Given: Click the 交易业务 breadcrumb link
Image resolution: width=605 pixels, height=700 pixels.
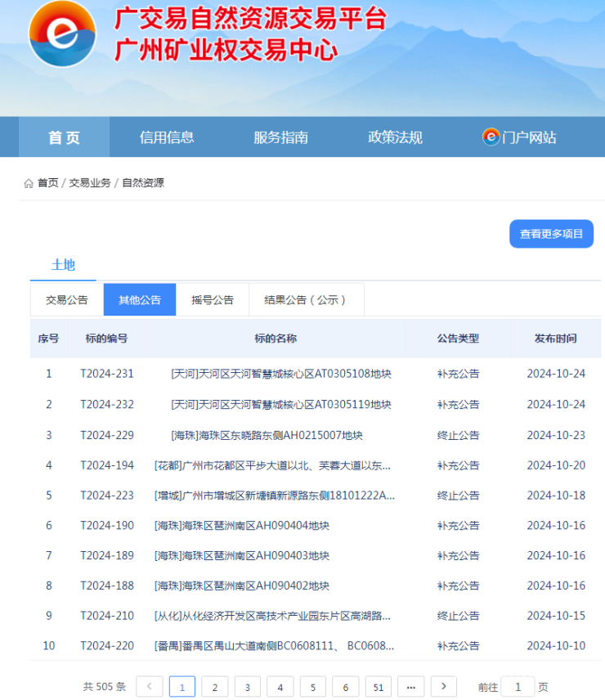Looking at the screenshot, I should (x=90, y=183).
